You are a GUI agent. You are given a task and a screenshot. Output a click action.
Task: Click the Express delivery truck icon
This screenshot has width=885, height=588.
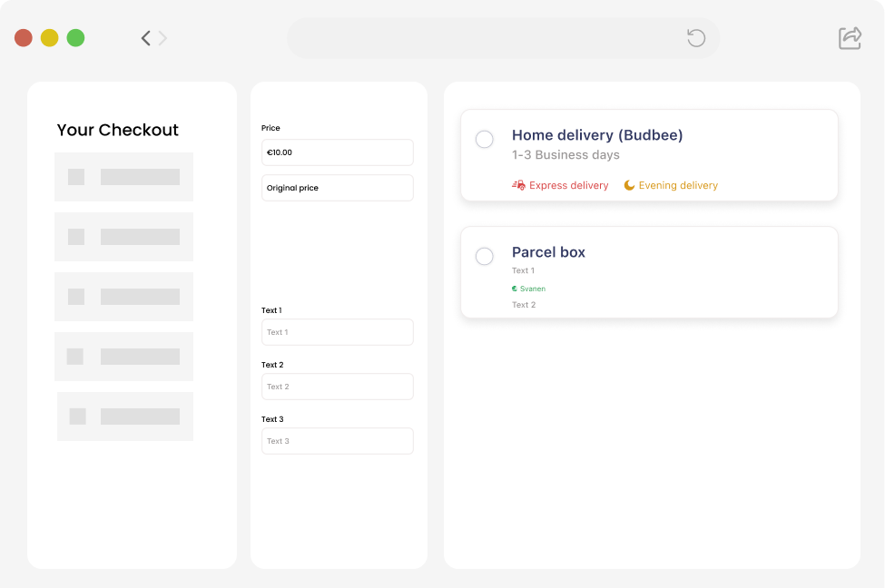coord(519,185)
